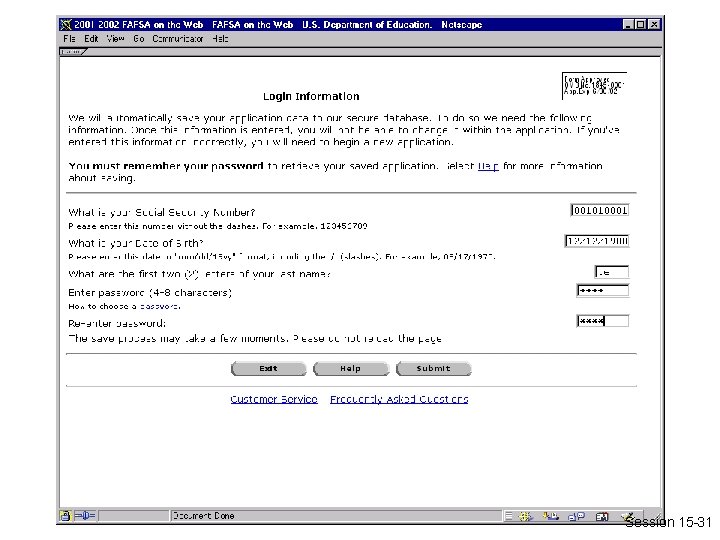The height and width of the screenshot is (540, 720).
Task: Open Mailbox icon in component bar
Action: (551, 516)
